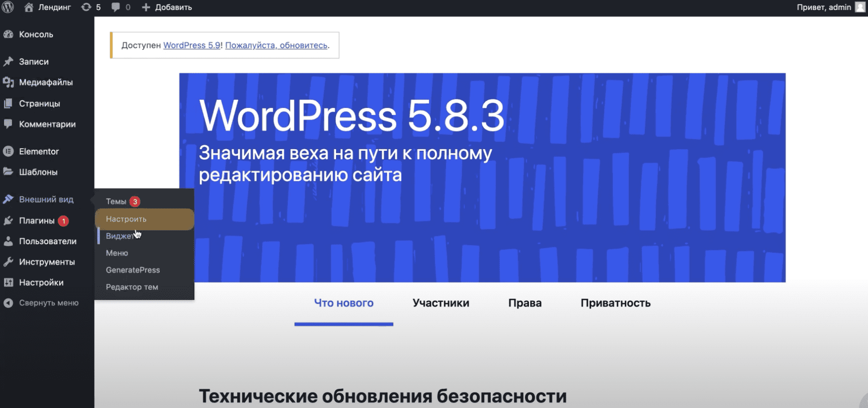Switch to Приватность tab
This screenshot has width=868, height=408.
[615, 303]
